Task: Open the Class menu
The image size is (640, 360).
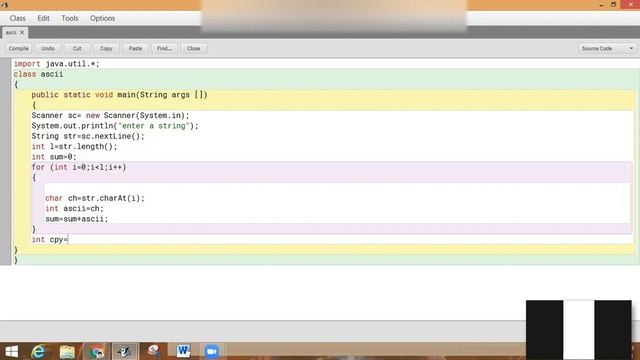Action: 18,18
